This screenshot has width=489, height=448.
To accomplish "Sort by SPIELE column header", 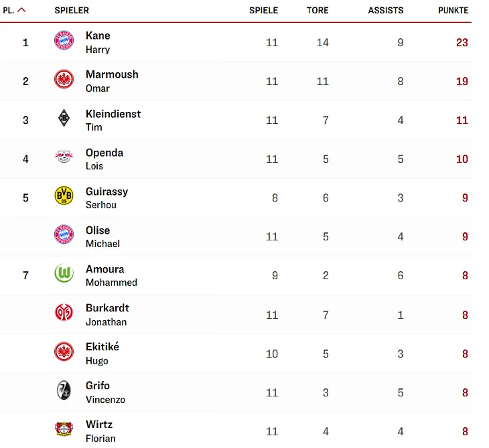I will (x=263, y=10).
